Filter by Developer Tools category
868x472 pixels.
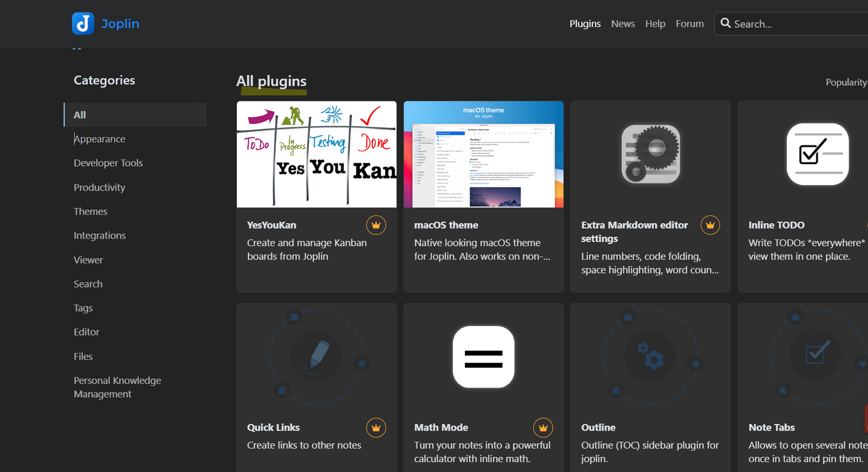[108, 163]
